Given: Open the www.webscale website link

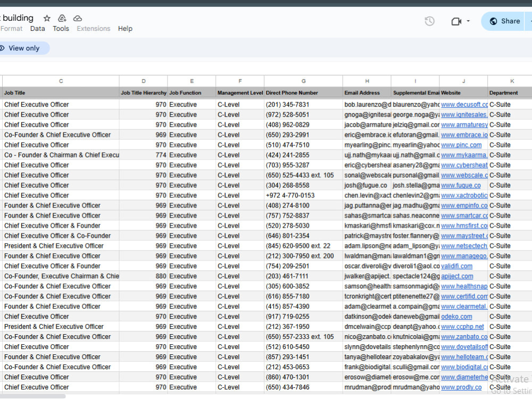Looking at the screenshot, I should tap(464, 175).
